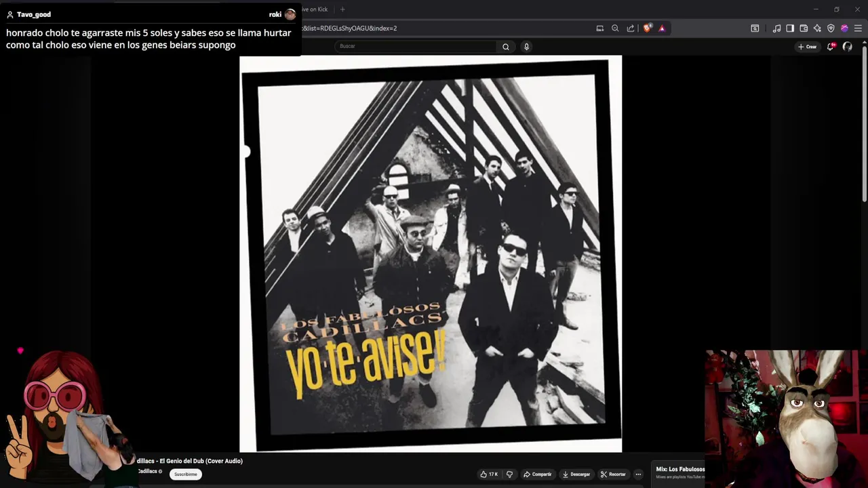The width and height of the screenshot is (868, 488).
Task: Click the voice search microphone button
Action: [526, 47]
